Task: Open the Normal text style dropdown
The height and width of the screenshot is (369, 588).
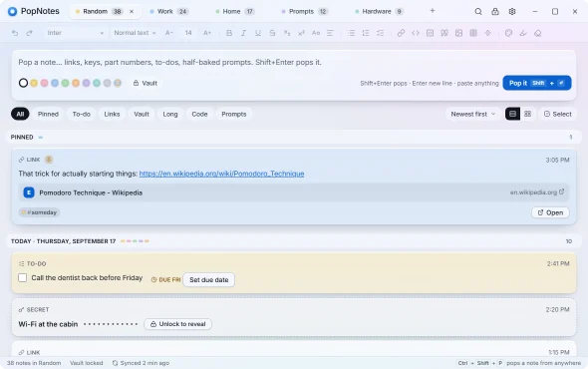Action: pos(135,33)
